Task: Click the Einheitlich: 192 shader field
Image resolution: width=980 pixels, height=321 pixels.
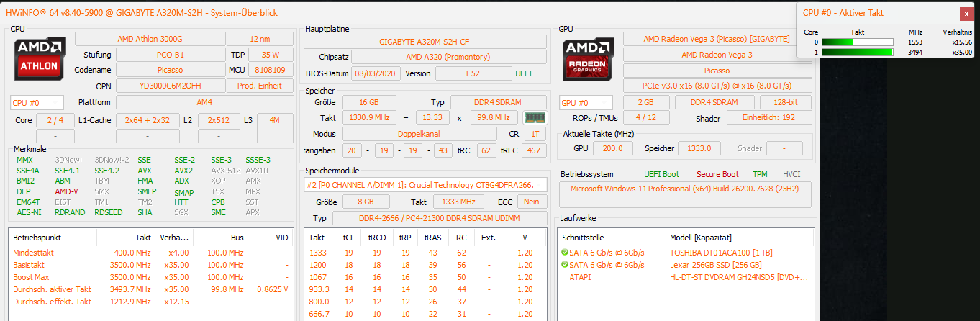Action: coord(768,118)
